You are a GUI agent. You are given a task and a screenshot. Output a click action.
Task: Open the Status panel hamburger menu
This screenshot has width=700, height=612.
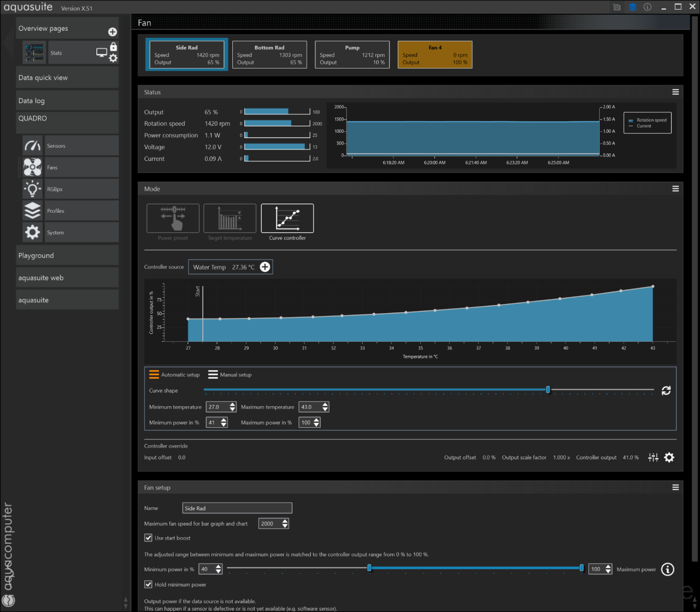click(x=675, y=92)
